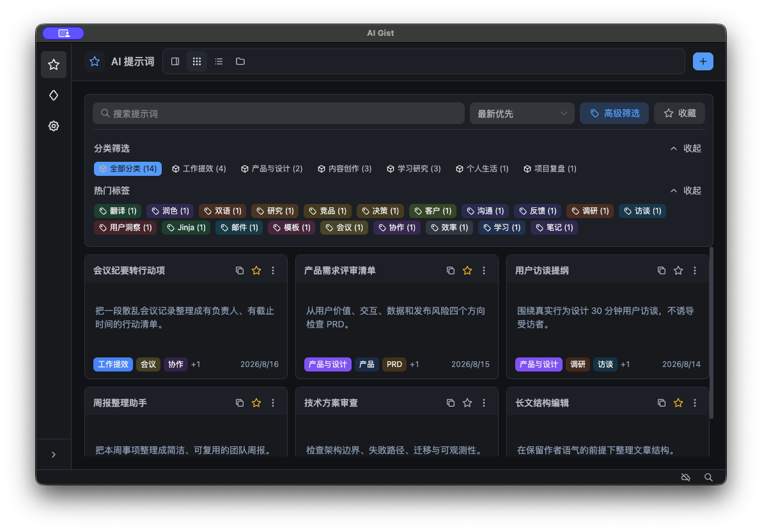Open more options menu on 用户访谈提纲 card
Screen dimensions: 762x532
point(694,270)
